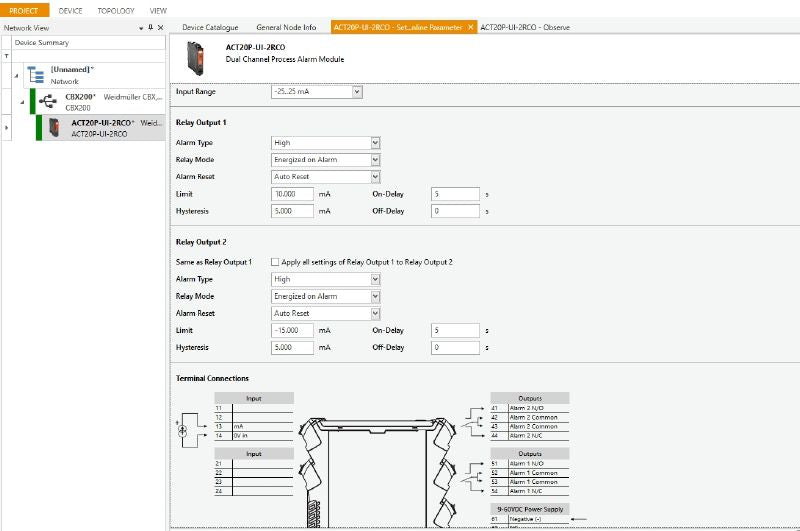The image size is (800, 531).
Task: Collapse the Unnamed network tree node
Action: tap(15, 75)
